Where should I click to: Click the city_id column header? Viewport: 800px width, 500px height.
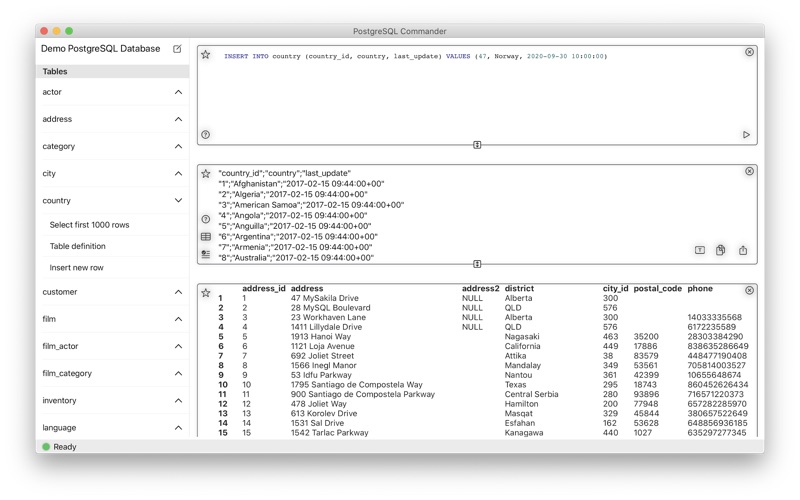tap(615, 288)
